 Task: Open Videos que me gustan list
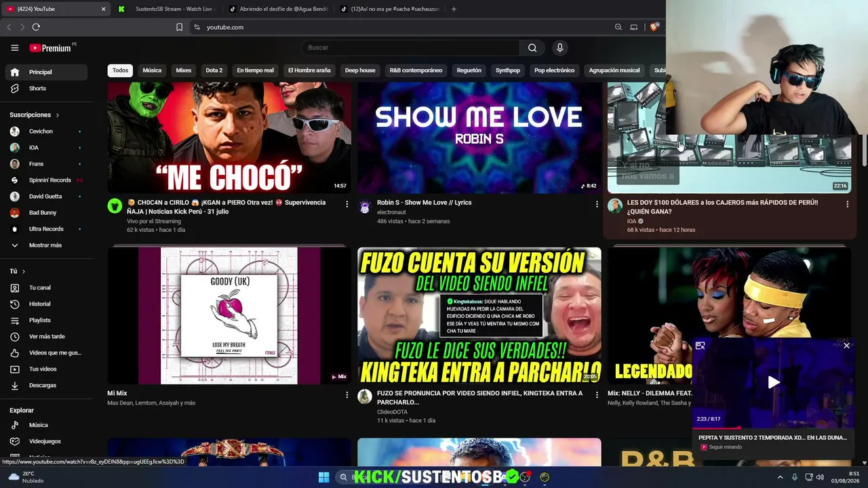click(x=46, y=353)
